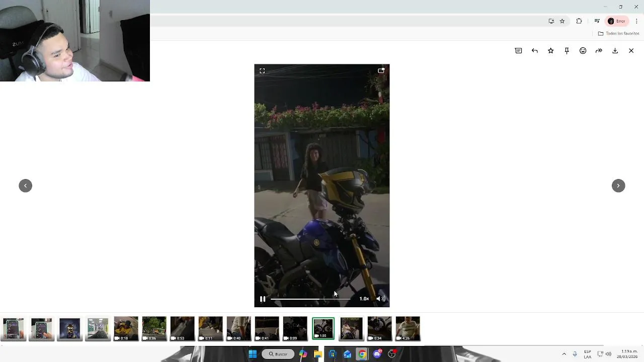Click the microphone tray icon
This screenshot has width=644, height=362.
click(575, 354)
